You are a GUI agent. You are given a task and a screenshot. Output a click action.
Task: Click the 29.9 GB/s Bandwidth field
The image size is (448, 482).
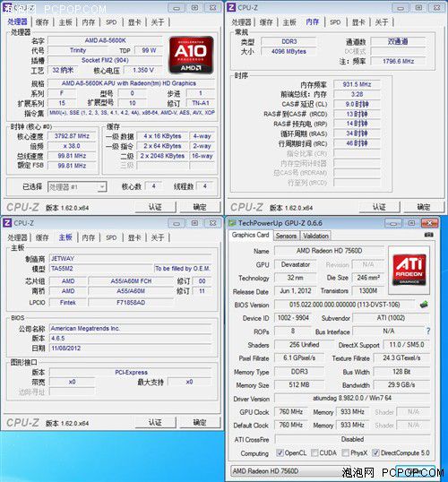click(401, 385)
